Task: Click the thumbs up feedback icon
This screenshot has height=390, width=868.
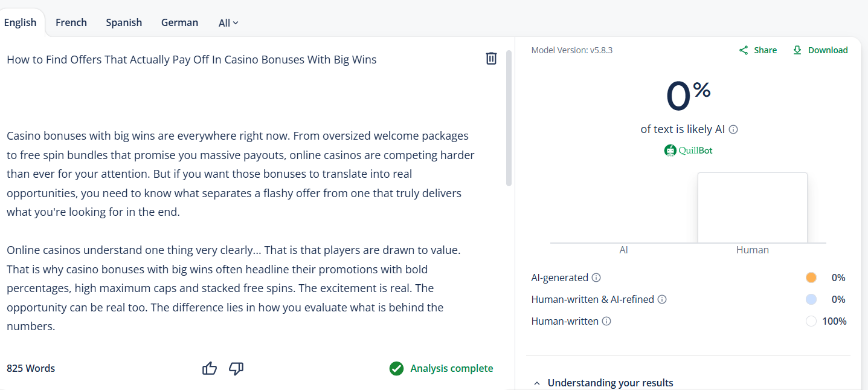Action: click(210, 368)
